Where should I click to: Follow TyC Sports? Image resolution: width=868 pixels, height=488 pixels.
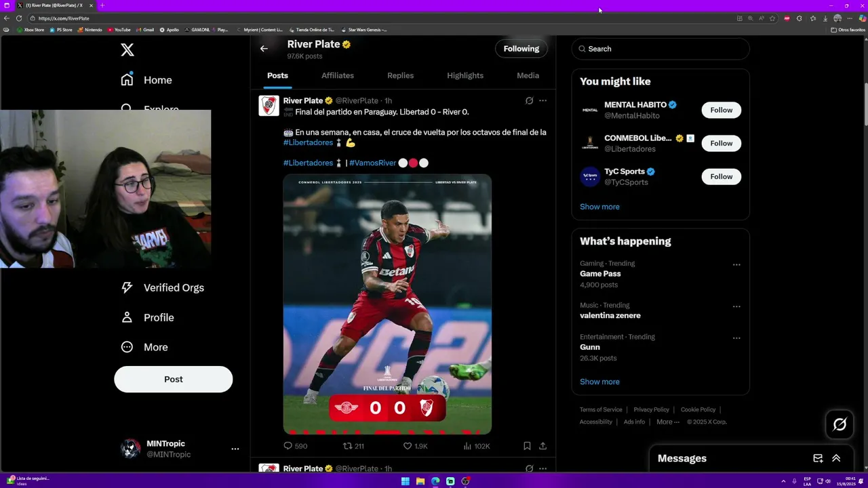pyautogui.click(x=721, y=176)
